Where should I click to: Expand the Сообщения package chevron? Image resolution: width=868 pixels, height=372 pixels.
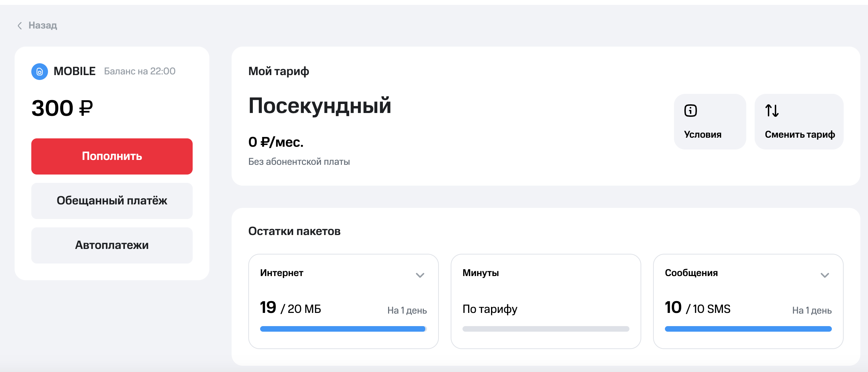tap(825, 275)
